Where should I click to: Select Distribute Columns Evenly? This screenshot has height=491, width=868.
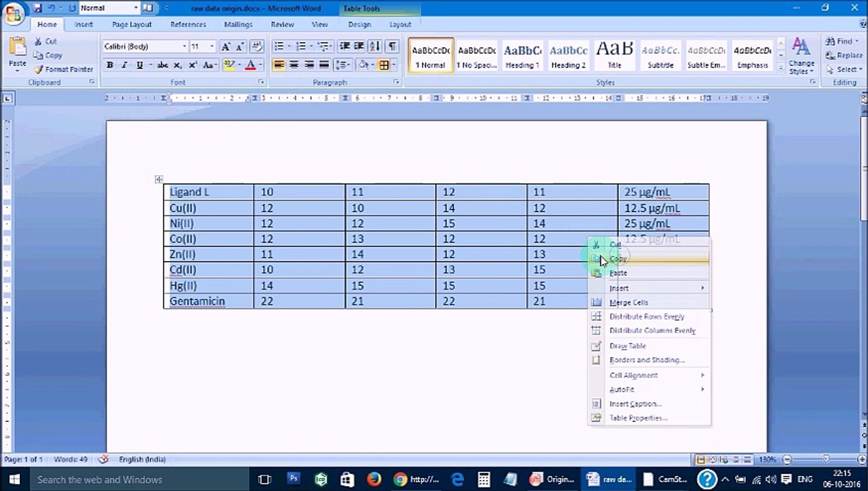649,331
